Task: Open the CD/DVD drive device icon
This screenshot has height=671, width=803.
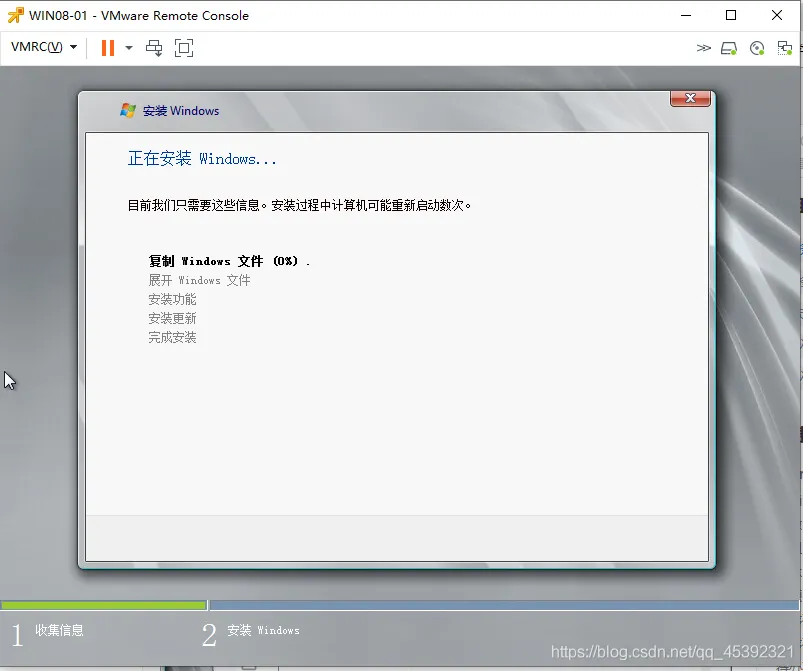Action: tap(757, 48)
